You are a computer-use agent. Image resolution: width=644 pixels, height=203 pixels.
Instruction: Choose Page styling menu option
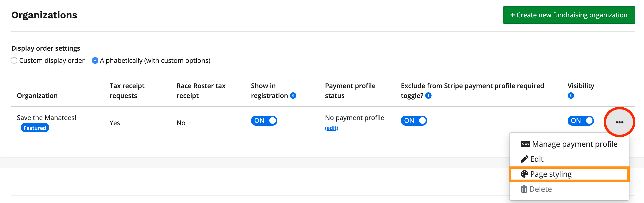[x=551, y=174]
